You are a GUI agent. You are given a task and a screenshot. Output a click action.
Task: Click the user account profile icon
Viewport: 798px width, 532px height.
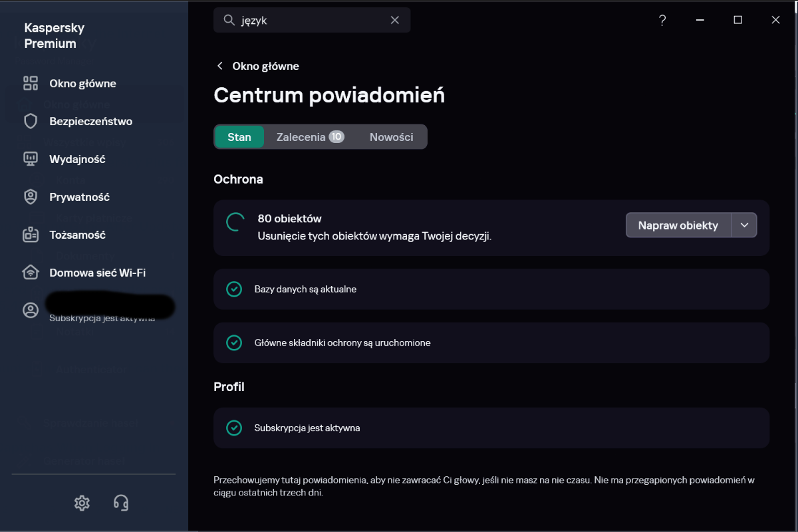31,310
